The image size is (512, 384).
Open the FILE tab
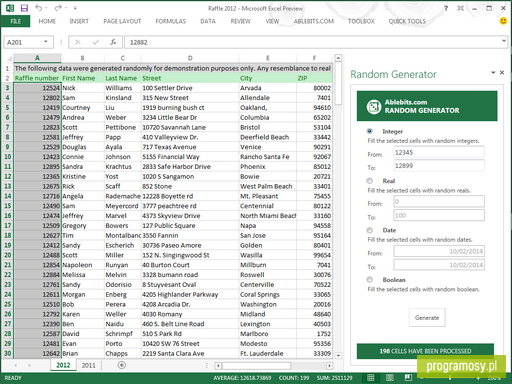15,21
